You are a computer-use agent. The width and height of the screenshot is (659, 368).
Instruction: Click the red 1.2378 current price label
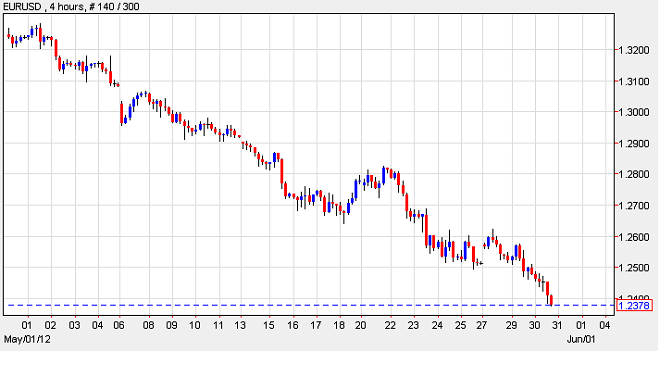point(634,305)
